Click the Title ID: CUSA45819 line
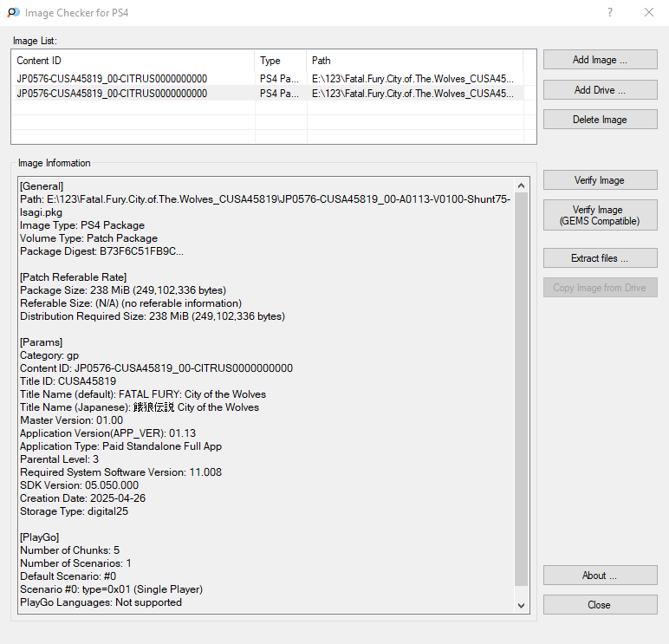The width and height of the screenshot is (669, 644). (68, 381)
